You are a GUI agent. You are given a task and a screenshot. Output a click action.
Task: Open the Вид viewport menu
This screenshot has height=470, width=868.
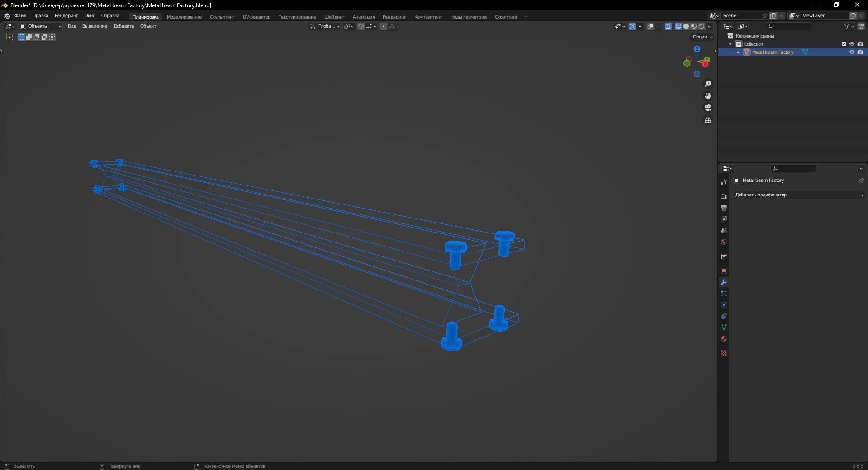click(x=72, y=26)
